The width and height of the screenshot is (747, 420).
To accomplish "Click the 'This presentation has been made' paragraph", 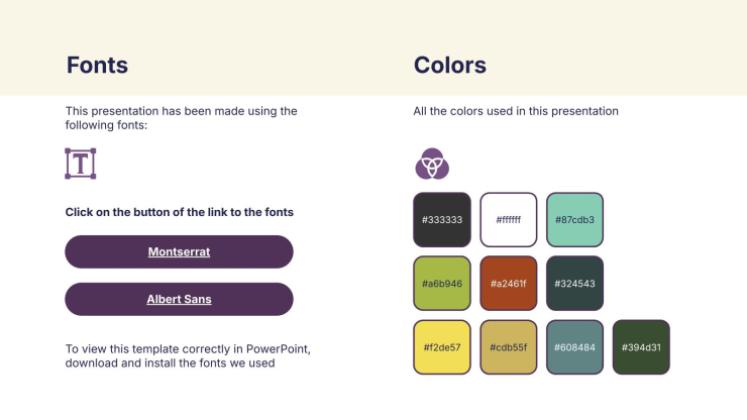I will point(181,118).
